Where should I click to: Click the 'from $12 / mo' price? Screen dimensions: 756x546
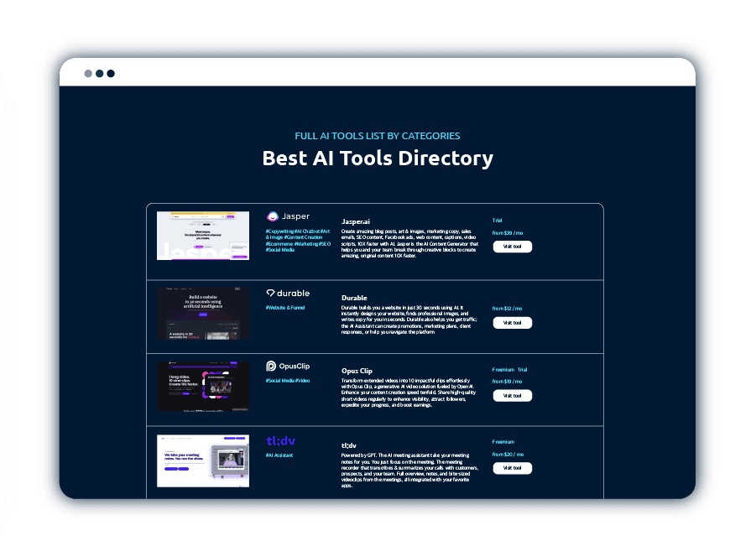click(x=507, y=309)
